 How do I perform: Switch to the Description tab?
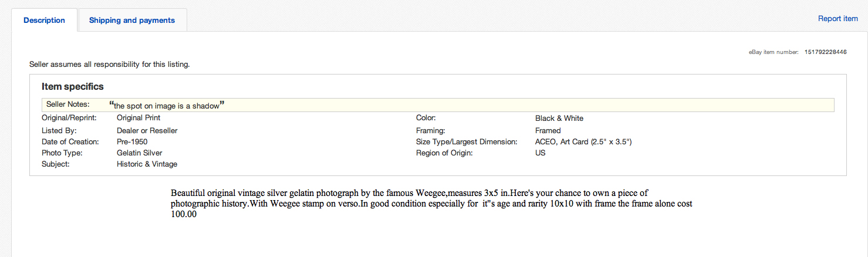(44, 20)
